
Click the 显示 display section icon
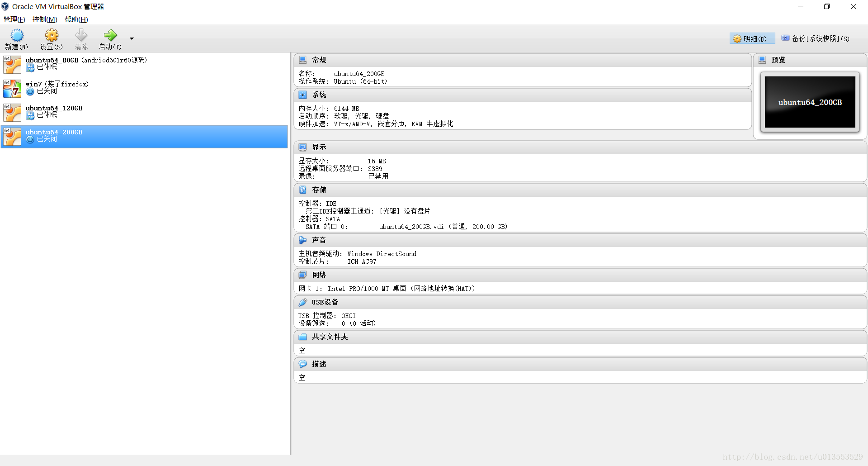point(303,147)
